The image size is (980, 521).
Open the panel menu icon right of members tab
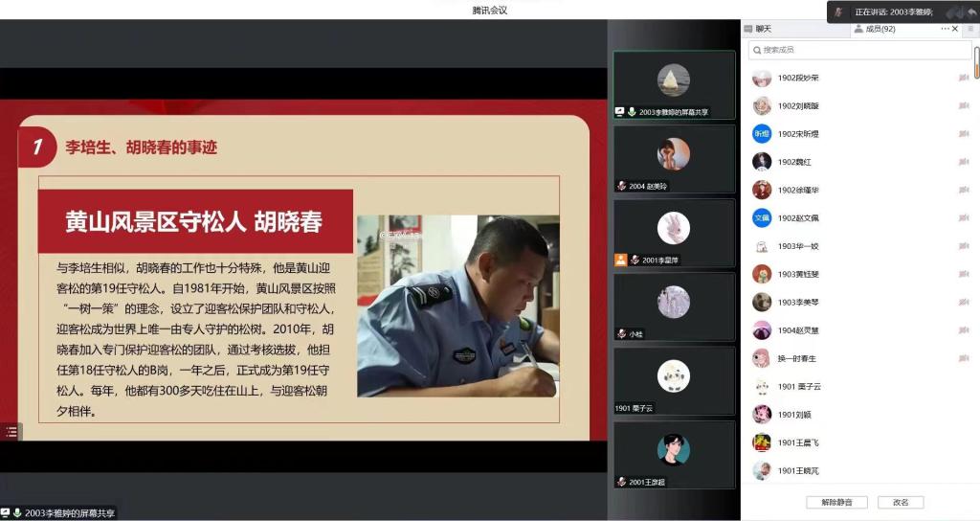tap(969, 29)
